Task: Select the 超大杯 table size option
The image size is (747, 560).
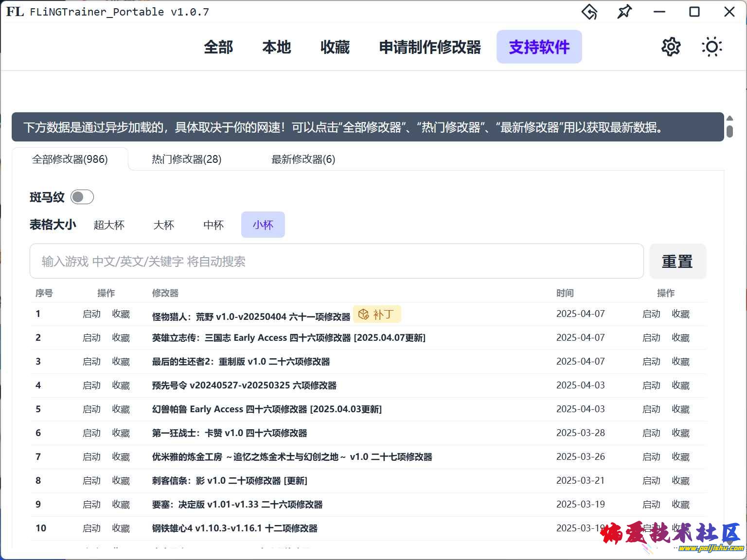Action: tap(109, 225)
